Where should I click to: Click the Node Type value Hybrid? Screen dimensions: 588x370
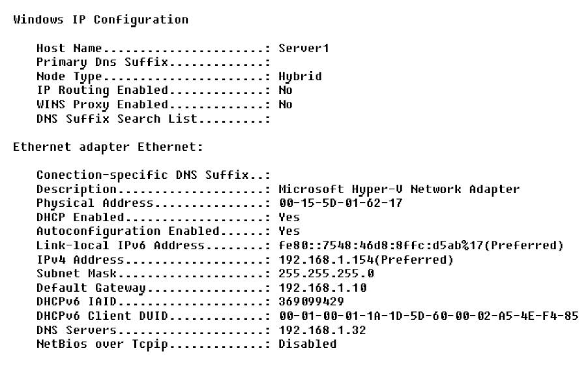pos(300,76)
